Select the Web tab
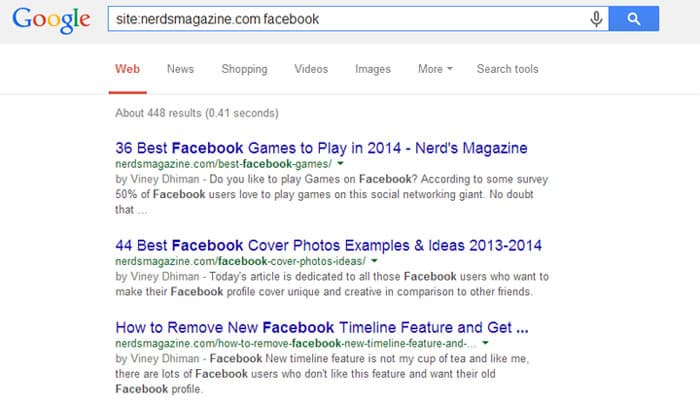 click(127, 69)
